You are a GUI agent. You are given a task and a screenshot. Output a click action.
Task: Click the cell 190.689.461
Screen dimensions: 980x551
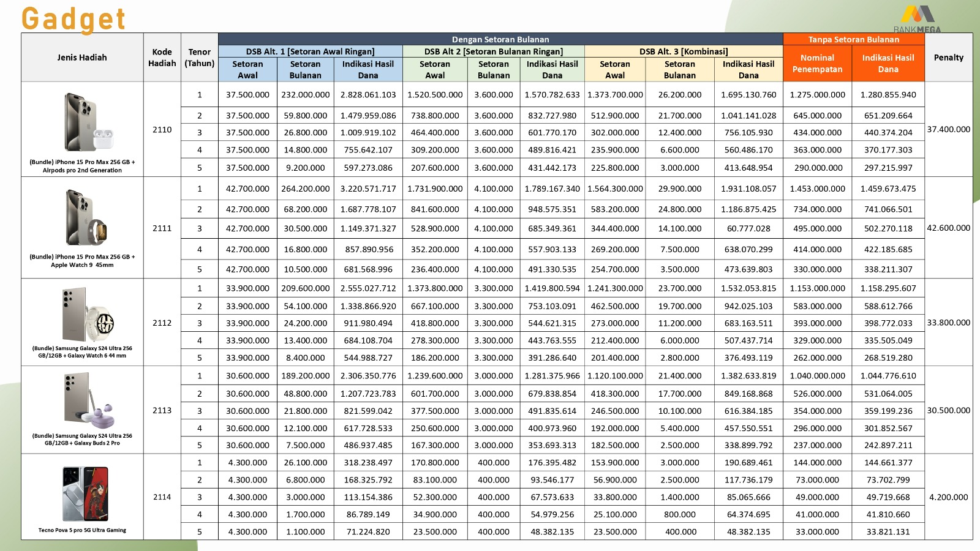click(748, 463)
